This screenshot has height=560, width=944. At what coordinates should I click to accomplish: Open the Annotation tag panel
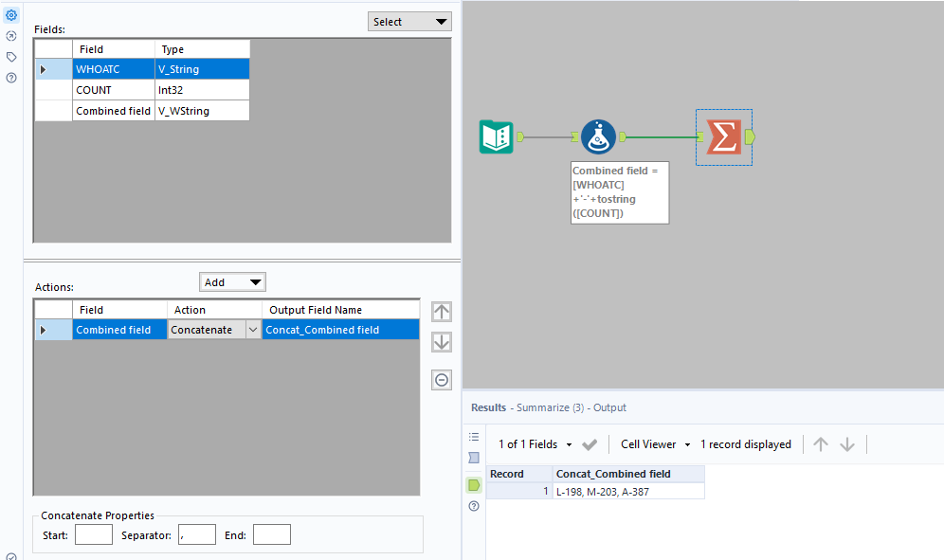pos(12,56)
